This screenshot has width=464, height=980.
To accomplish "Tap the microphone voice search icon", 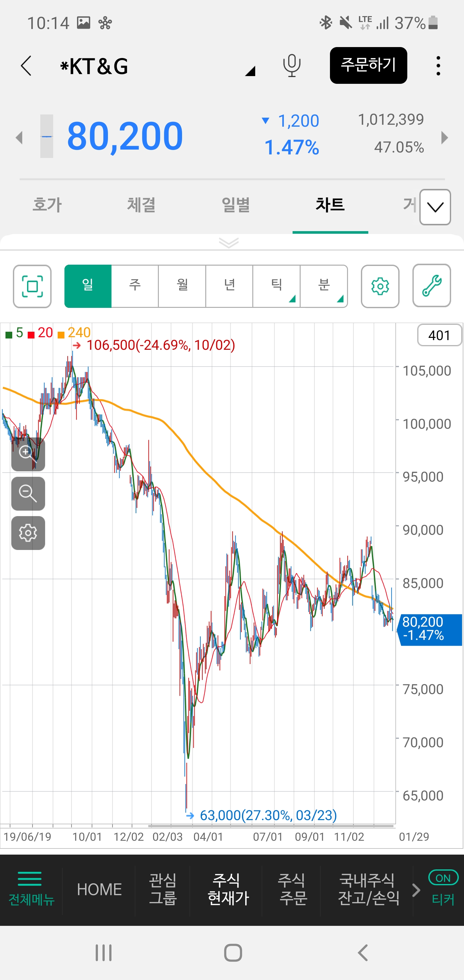I will (292, 65).
